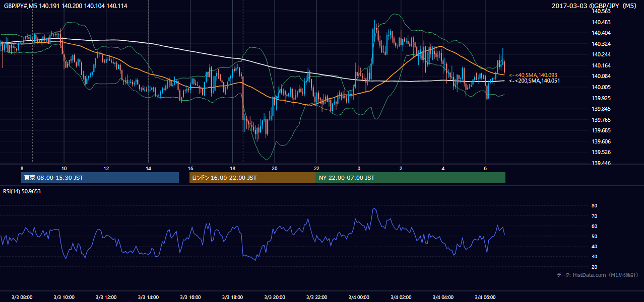Screen dimensions: 644x302
Task: Click the 3/3 16:00 date label
Action: click(x=190, y=297)
